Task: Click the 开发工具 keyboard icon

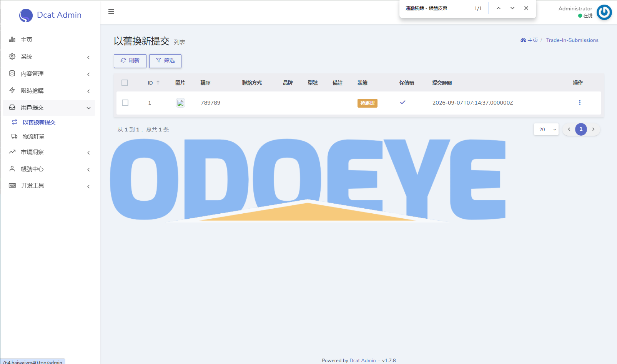Action: click(12, 185)
